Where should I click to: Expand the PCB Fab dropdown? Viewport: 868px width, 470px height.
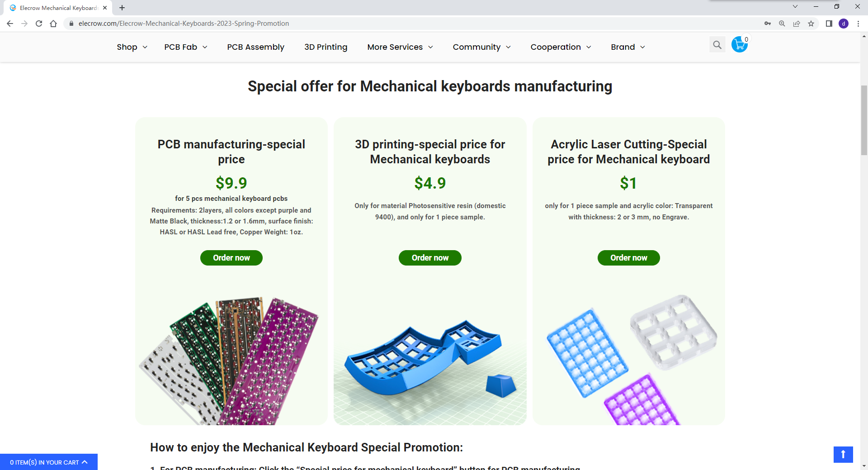186,47
